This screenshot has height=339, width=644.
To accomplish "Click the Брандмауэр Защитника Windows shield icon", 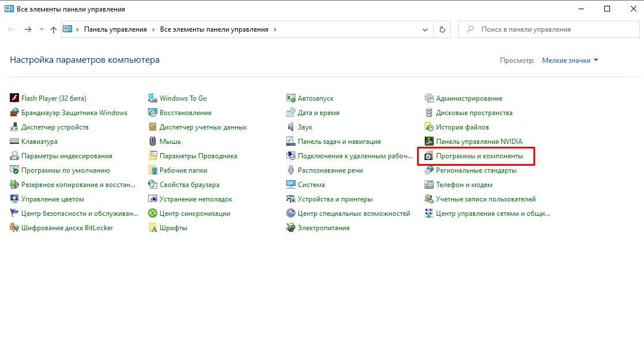I will (15, 113).
